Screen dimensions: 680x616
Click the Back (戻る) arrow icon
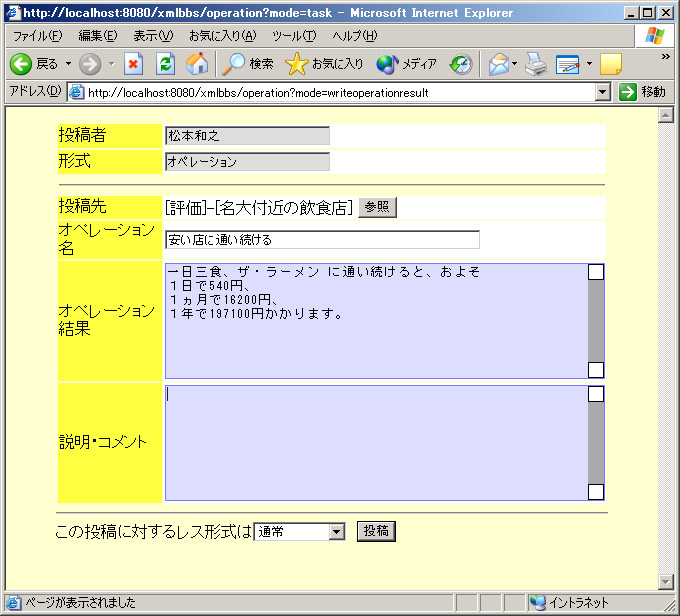coord(21,64)
